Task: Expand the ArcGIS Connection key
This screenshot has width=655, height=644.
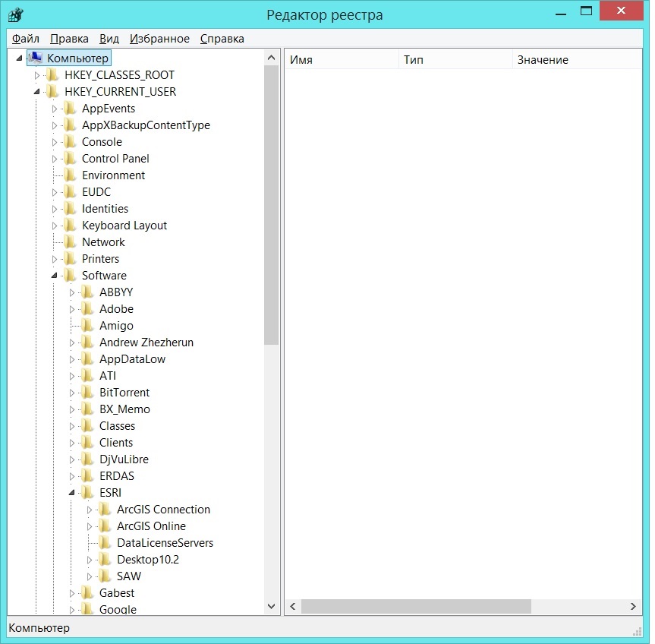Action: [x=90, y=510]
